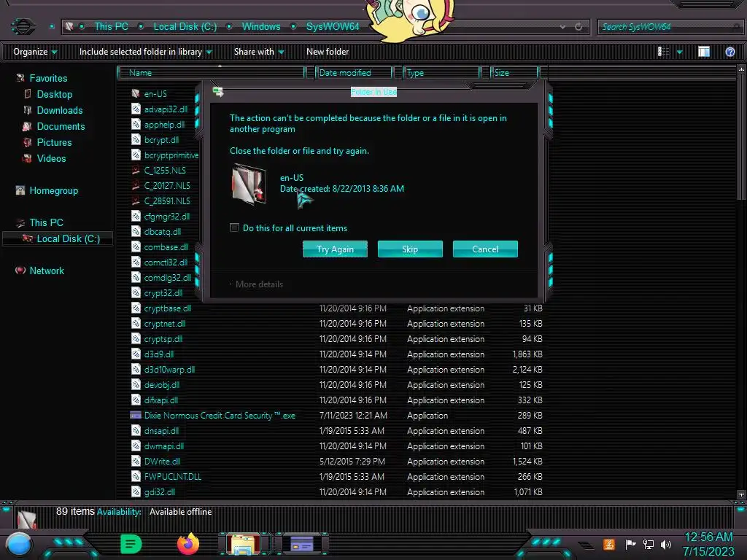Click the d3d9.dll file icon

136,354
